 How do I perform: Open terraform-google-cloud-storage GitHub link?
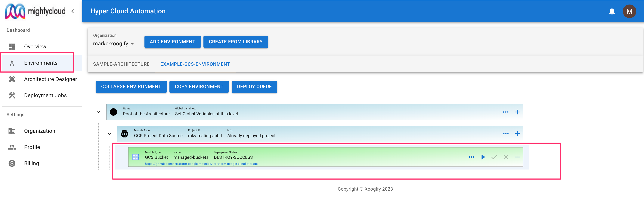201,164
